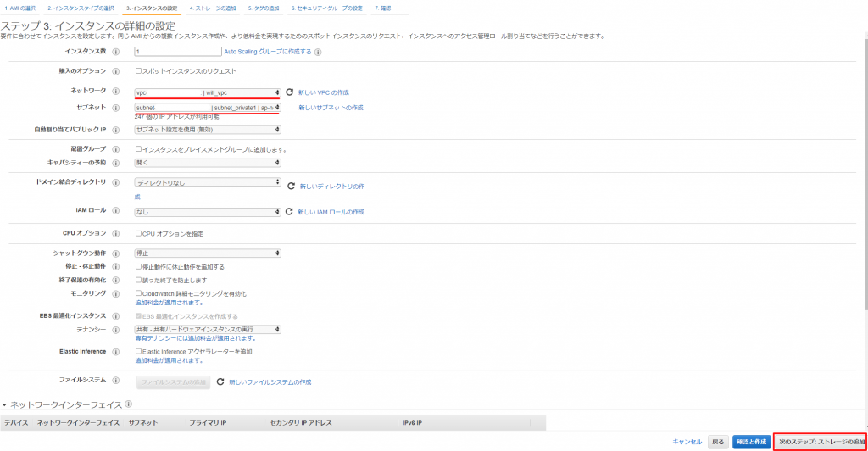Open info icon for 終了保護の有効化

click(x=115, y=281)
